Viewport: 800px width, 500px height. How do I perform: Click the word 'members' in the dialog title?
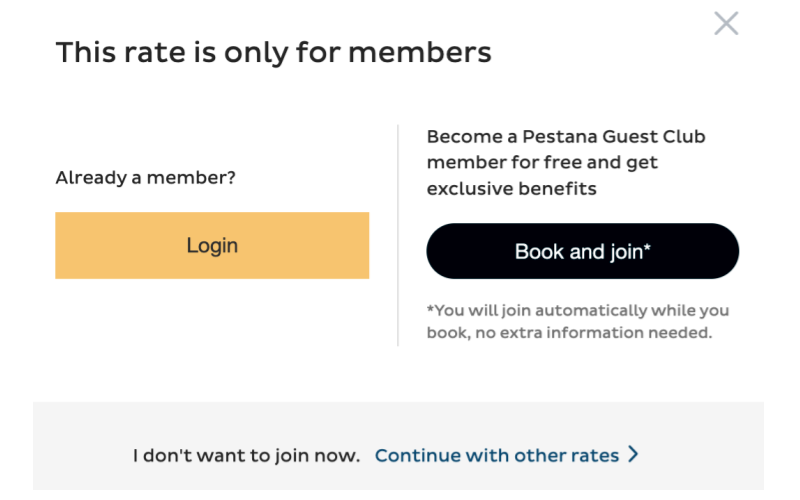click(431, 52)
